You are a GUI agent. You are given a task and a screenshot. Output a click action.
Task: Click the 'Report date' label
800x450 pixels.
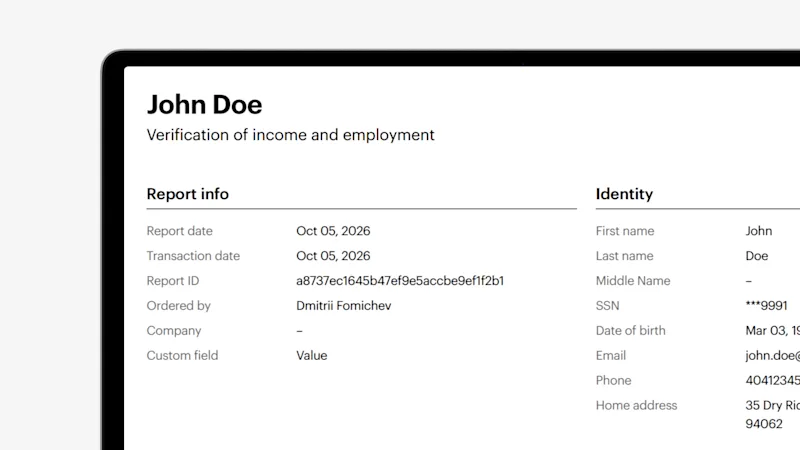pyautogui.click(x=179, y=231)
